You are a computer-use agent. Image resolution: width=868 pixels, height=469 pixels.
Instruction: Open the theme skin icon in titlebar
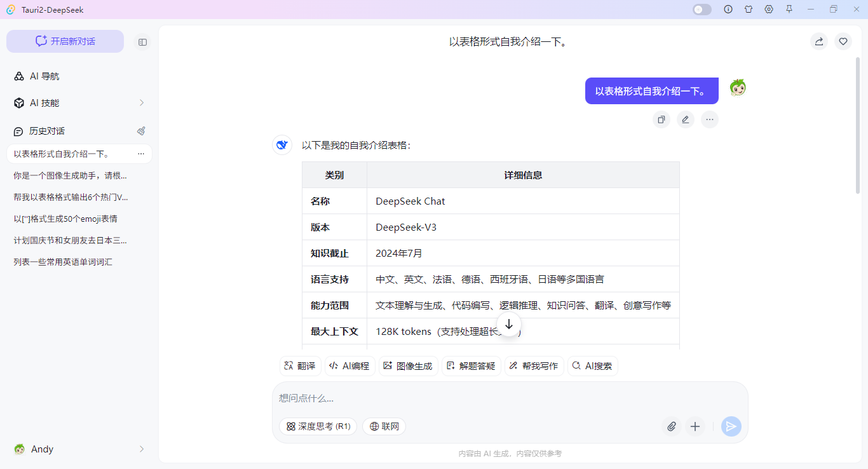point(749,10)
